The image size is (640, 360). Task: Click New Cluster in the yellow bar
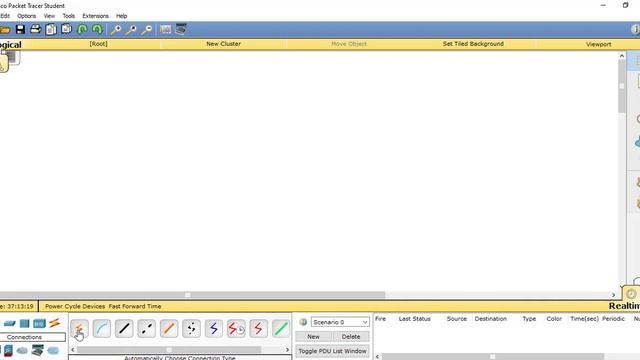pyautogui.click(x=223, y=44)
